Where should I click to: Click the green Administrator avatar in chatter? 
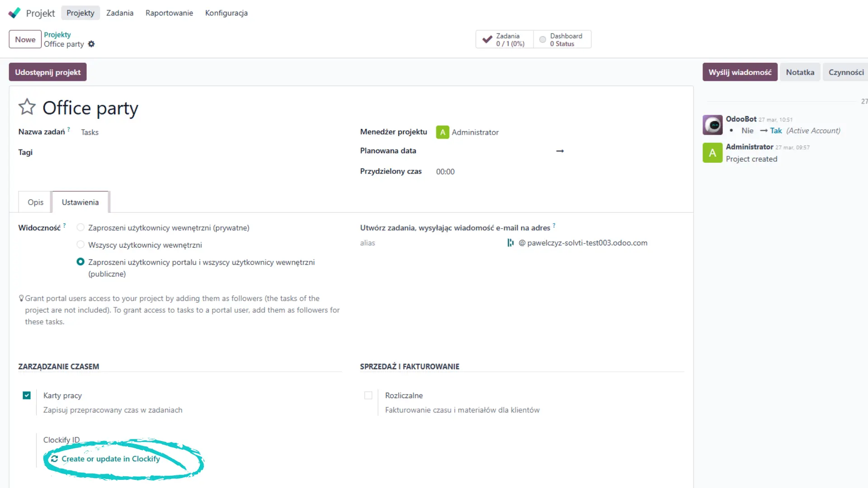pos(712,153)
